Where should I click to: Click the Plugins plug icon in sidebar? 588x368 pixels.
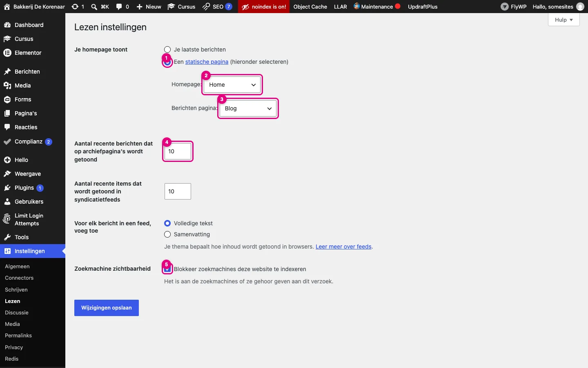point(7,188)
